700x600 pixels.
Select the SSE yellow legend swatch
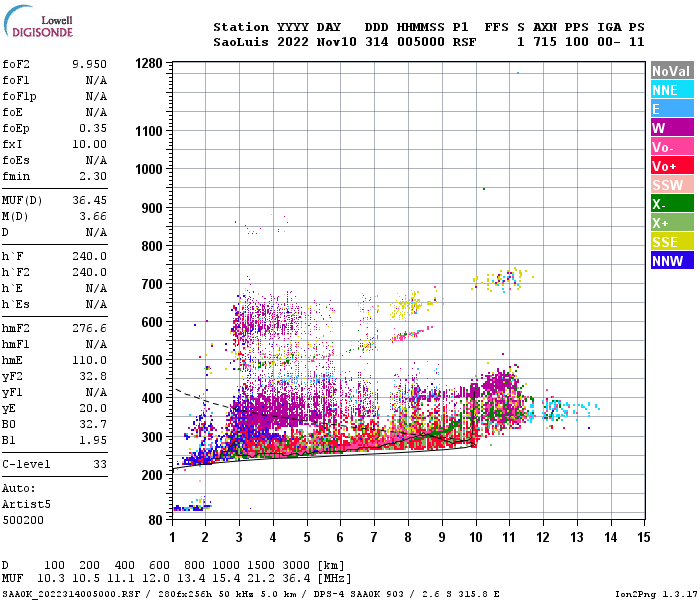click(672, 242)
